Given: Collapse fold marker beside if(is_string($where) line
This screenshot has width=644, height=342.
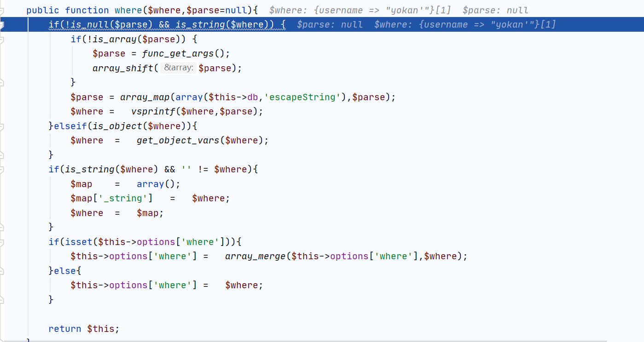Looking at the screenshot, I should [1, 169].
